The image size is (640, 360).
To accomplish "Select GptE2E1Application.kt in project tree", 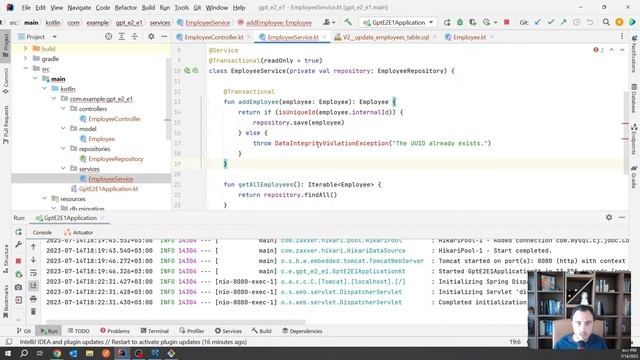I will pos(108,189).
